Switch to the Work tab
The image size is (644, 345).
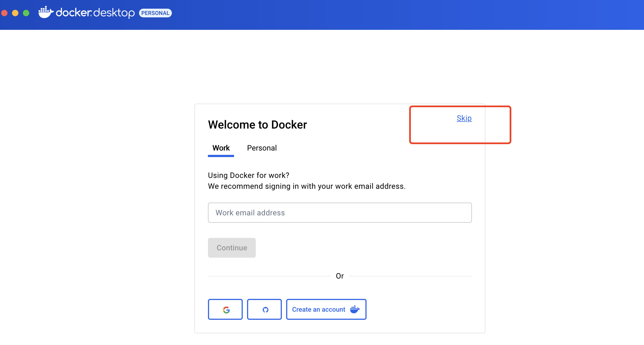(221, 148)
